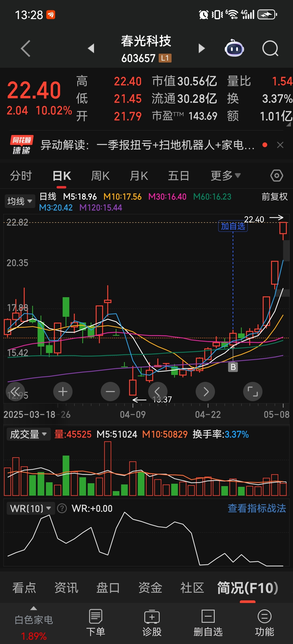This screenshot has width=293, height=644.
Task: Switch to 资金 bottom tab
Action: pyautogui.click(x=150, y=587)
